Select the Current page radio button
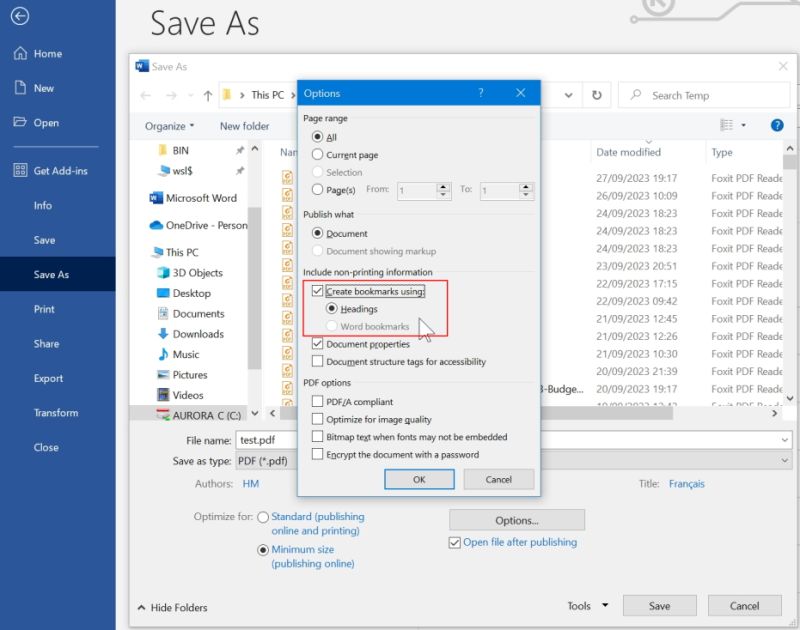The image size is (800, 630). [x=318, y=155]
